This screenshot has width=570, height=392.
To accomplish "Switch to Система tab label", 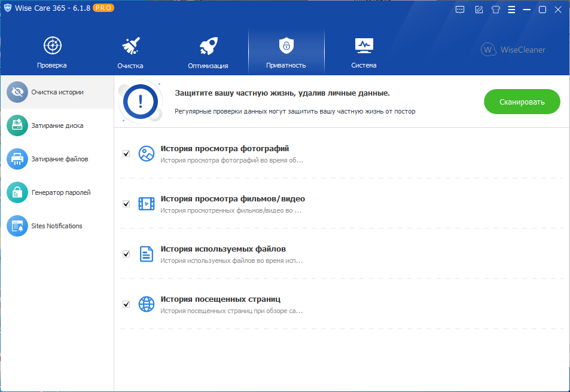I will point(364,65).
